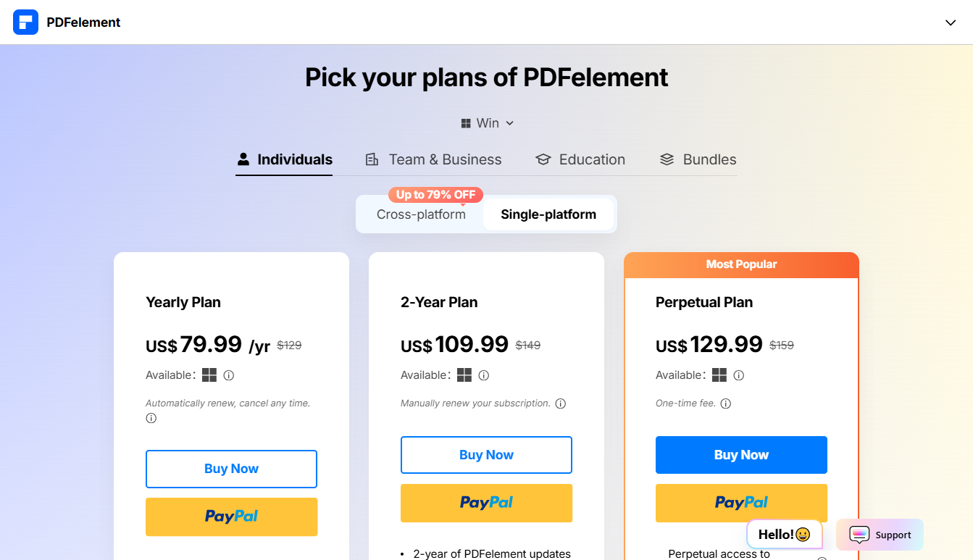This screenshot has height=560, width=973.
Task: Switch to the Bundles tab
Action: click(x=698, y=159)
